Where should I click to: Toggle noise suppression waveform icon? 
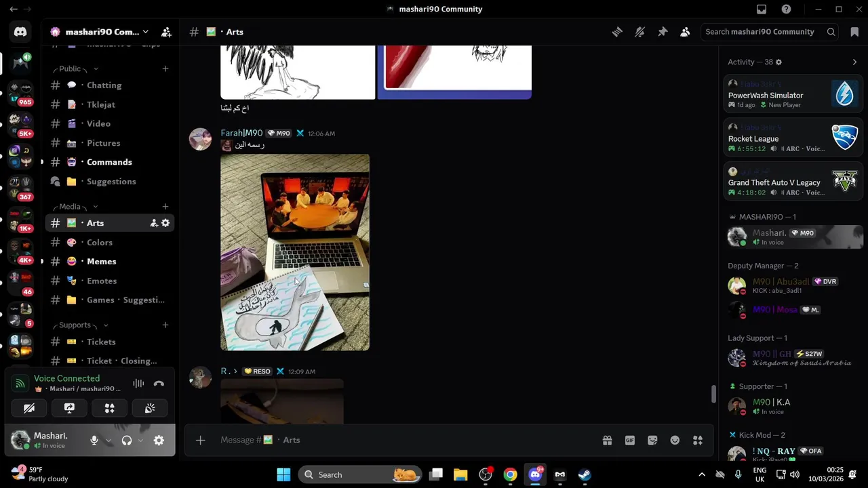[x=138, y=384]
